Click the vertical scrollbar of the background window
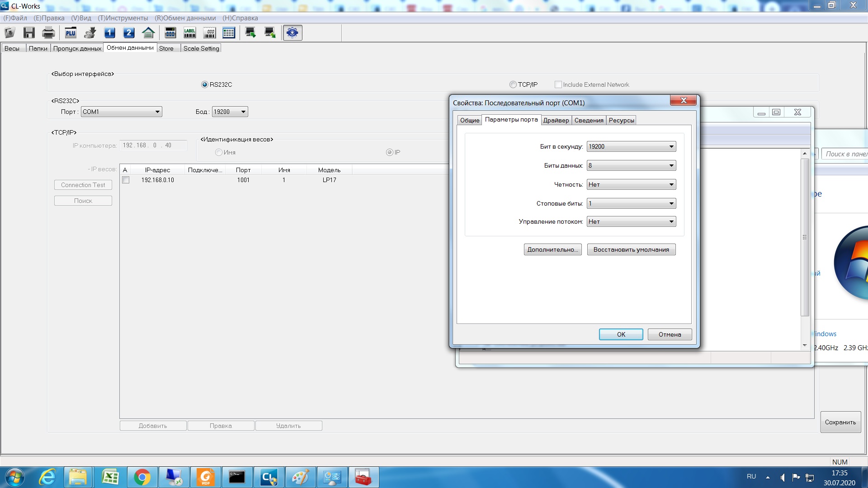 click(804, 237)
